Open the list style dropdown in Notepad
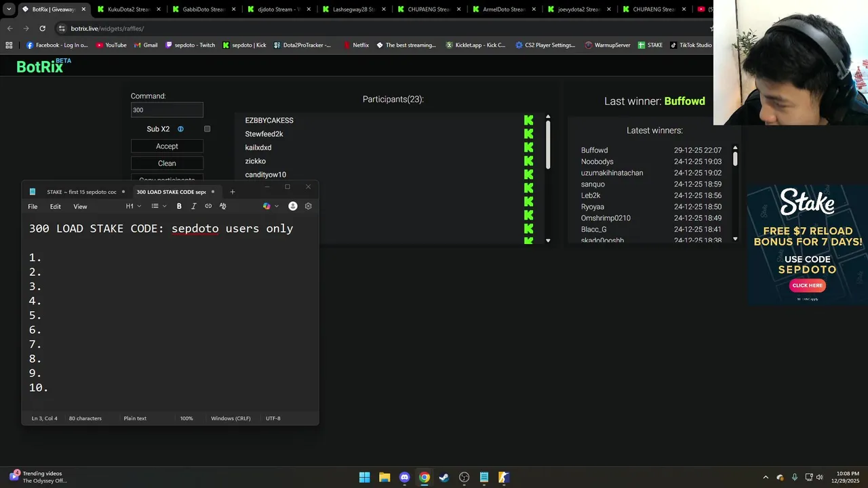Viewport: 868px width, 488px height. click(159, 206)
